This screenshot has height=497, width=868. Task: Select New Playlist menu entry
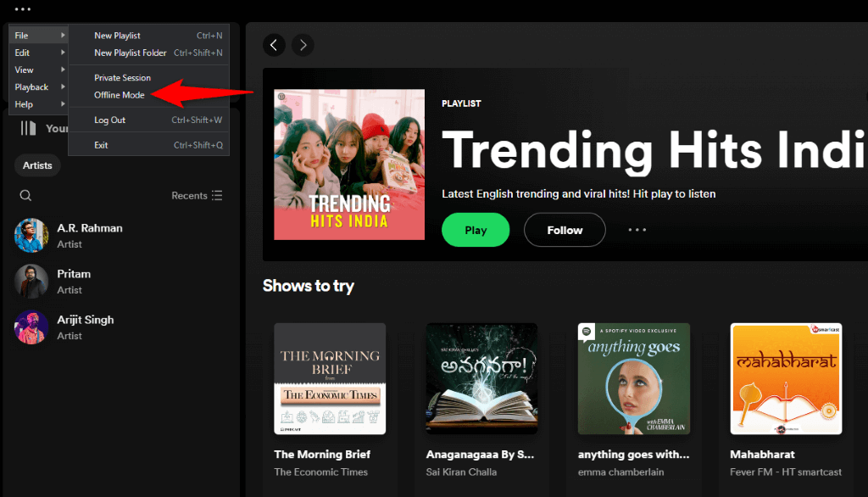tap(117, 36)
